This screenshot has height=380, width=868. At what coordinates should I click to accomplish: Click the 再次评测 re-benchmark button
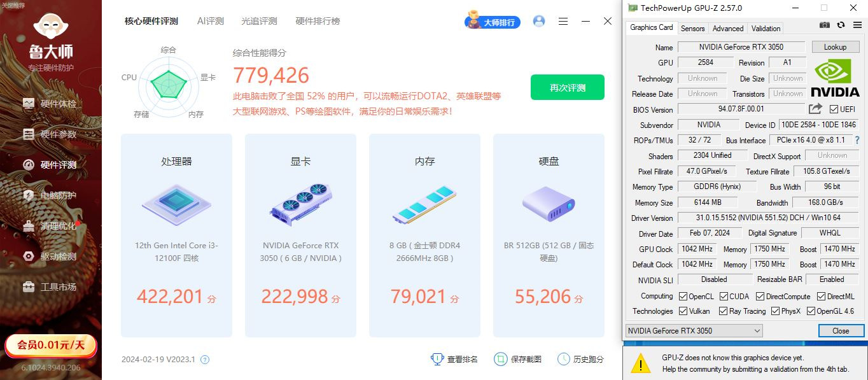point(568,87)
